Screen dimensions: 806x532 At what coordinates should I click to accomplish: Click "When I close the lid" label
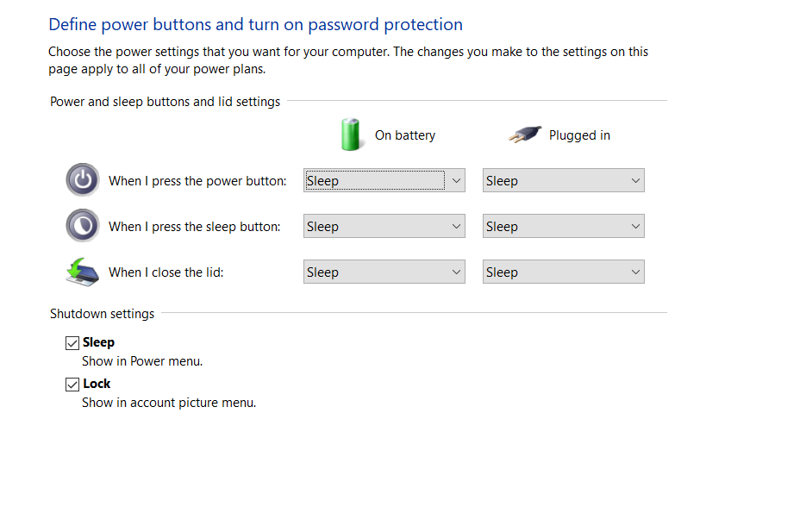click(166, 272)
